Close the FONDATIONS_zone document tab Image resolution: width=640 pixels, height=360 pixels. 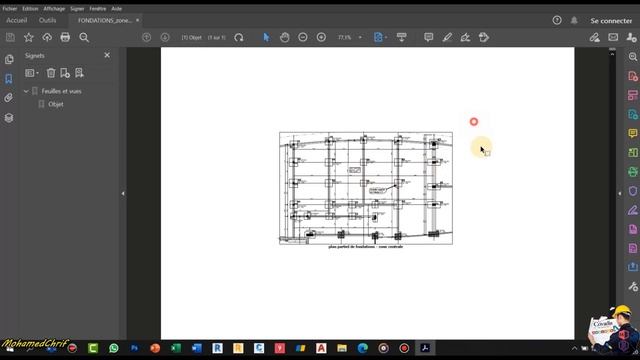[138, 20]
